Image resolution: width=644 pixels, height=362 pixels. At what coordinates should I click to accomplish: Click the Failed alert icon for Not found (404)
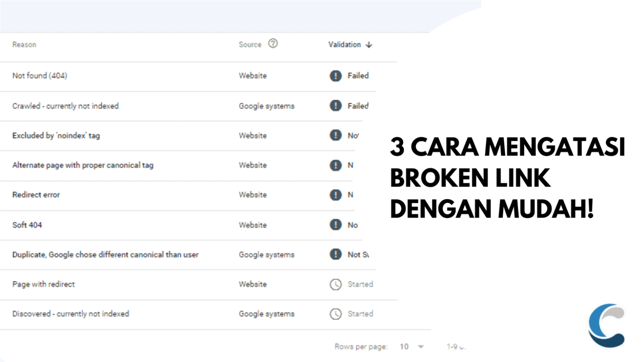335,76
